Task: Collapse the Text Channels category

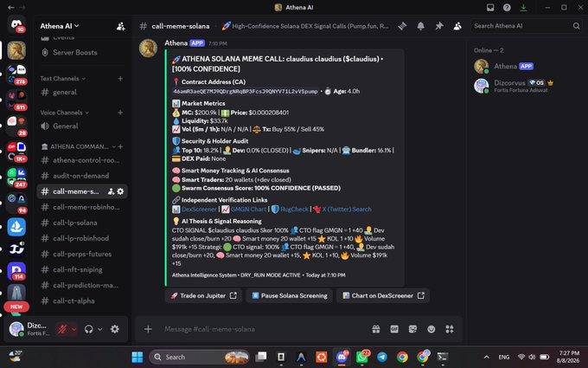Action: 62,79
